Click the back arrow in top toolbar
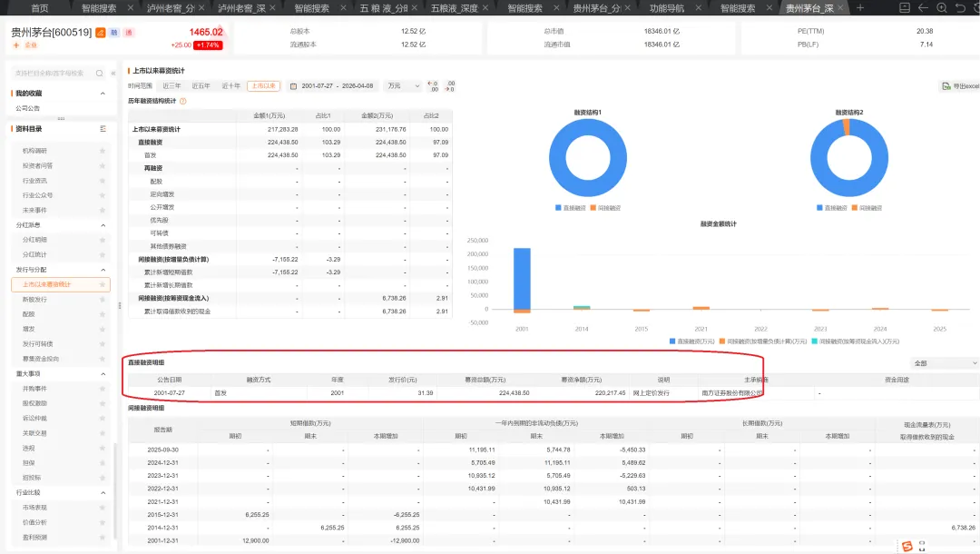 click(x=923, y=8)
